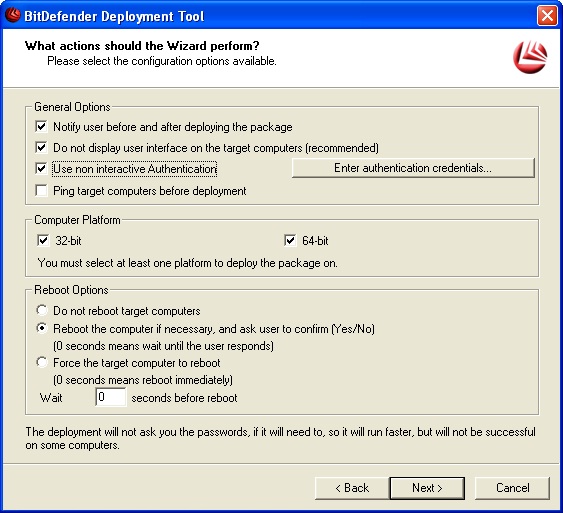This screenshot has width=563, height=513.
Task: Go to previous step with Back button
Action: (352, 488)
